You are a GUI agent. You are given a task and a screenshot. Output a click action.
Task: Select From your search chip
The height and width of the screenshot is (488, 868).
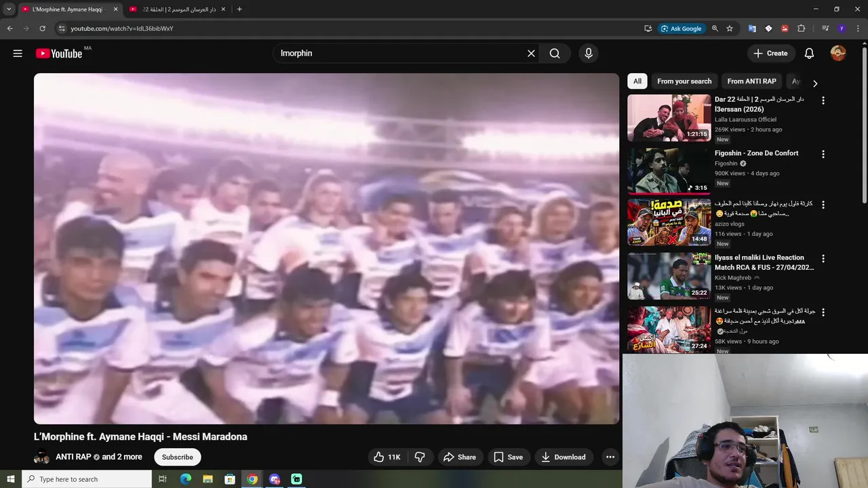[x=684, y=81]
